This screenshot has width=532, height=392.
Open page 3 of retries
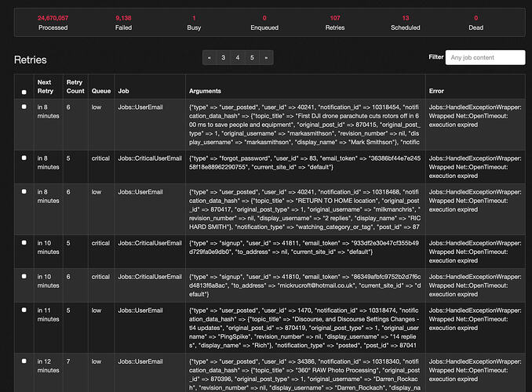224,58
